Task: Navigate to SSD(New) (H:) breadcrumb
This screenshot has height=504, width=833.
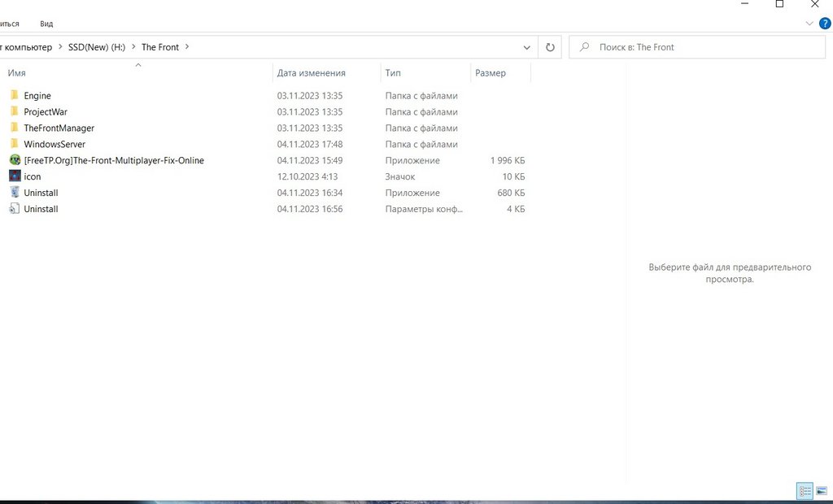Action: 97,46
